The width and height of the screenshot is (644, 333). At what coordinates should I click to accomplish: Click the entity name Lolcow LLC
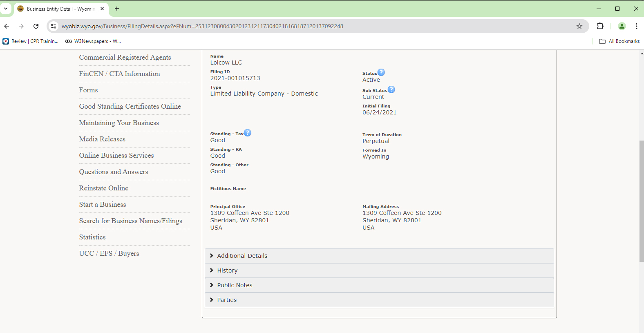226,63
